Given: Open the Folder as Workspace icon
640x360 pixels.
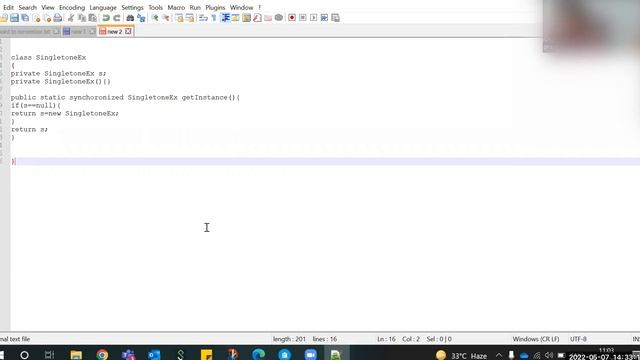Looking at the screenshot, I should pyautogui.click(x=268, y=18).
